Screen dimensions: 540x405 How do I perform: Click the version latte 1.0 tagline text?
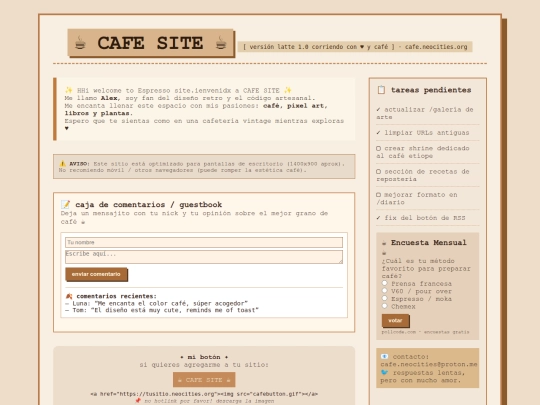click(x=355, y=47)
